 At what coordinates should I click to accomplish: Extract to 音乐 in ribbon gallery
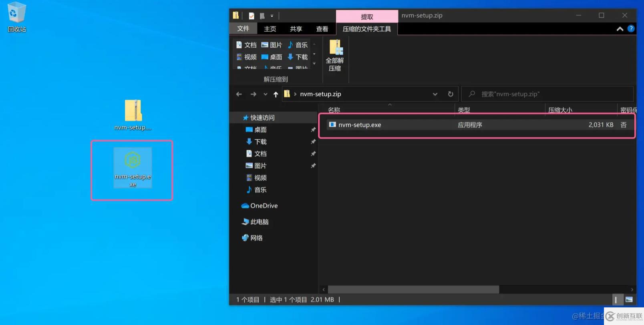[x=298, y=45]
